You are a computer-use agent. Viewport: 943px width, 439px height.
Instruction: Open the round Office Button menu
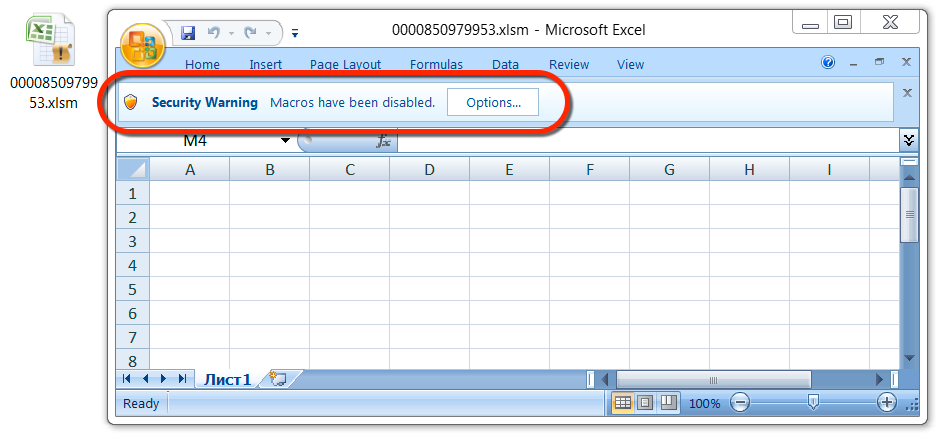click(143, 46)
